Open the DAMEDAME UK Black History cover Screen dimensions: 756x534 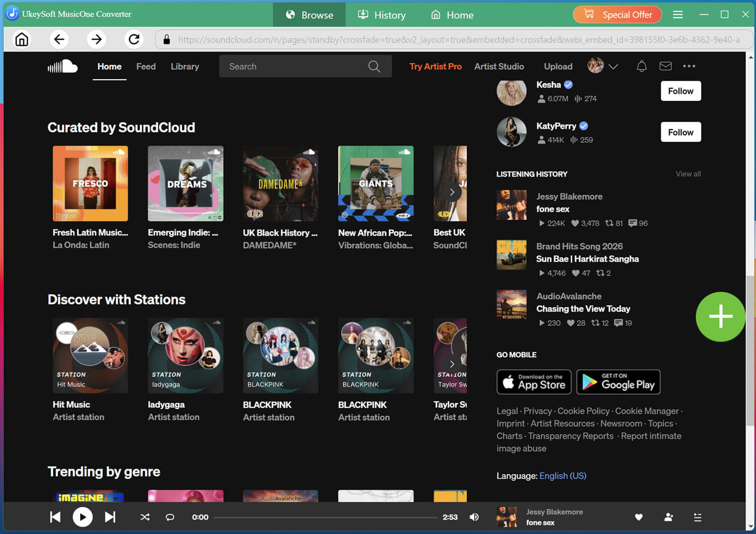[281, 184]
